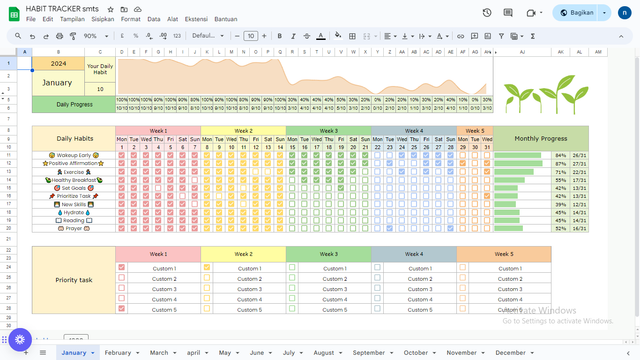Toggle italic formatting

click(293, 36)
